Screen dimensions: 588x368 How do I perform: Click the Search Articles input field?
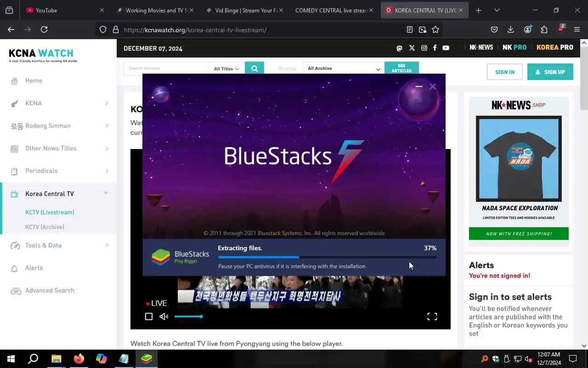click(x=167, y=69)
